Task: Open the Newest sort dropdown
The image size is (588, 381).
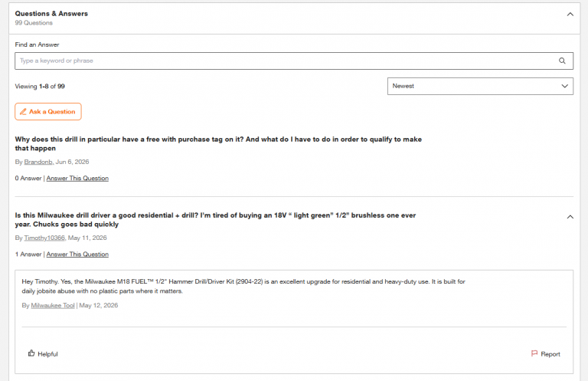Action: point(480,86)
